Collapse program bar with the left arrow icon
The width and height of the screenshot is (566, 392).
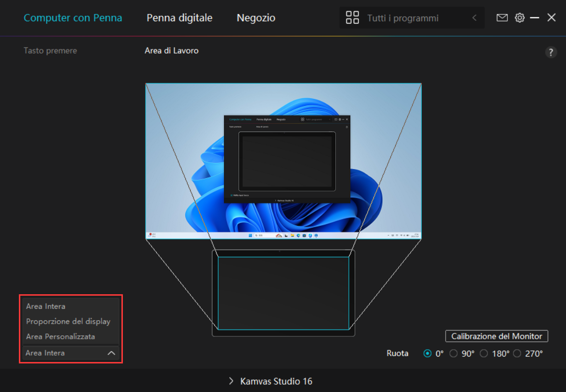click(474, 17)
